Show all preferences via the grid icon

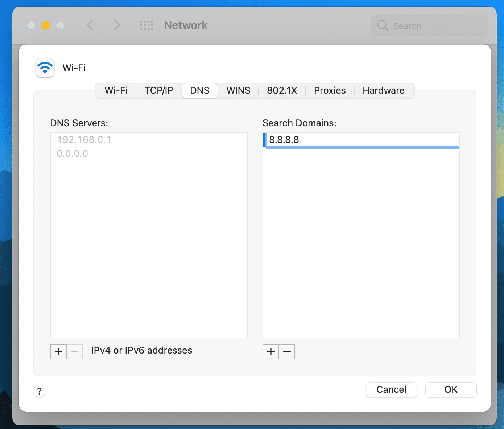click(x=146, y=25)
